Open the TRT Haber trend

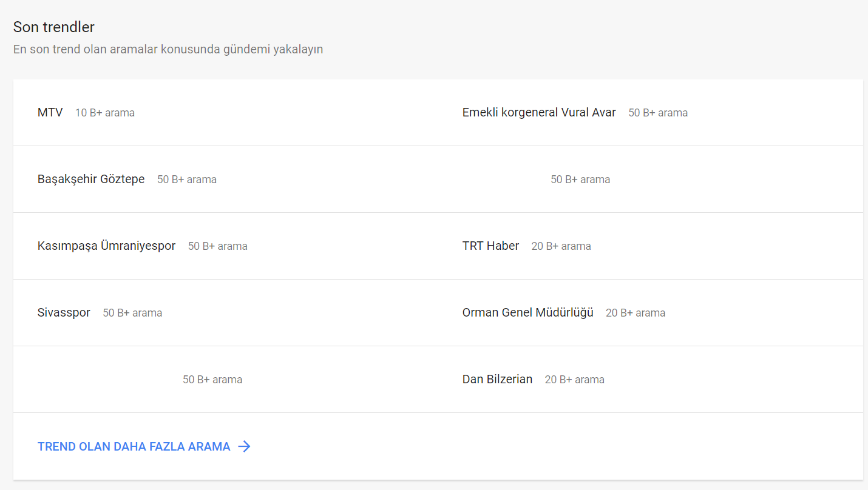pyautogui.click(x=490, y=246)
